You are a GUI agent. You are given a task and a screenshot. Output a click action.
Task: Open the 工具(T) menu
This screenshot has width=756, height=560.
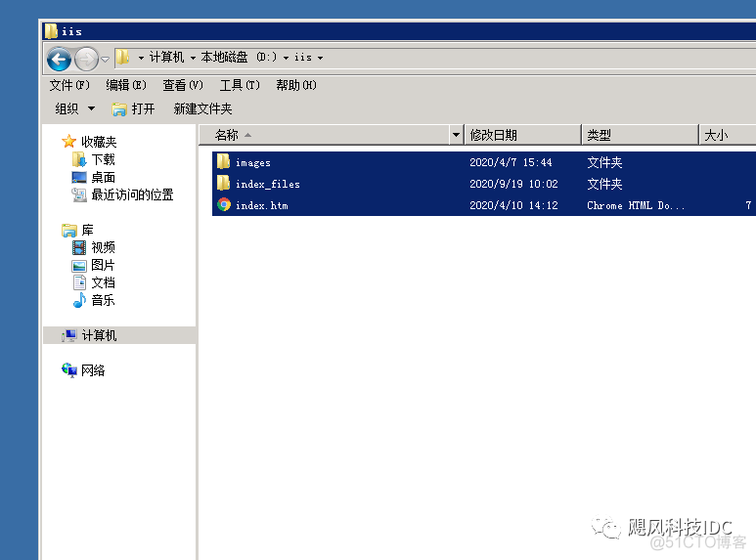240,85
